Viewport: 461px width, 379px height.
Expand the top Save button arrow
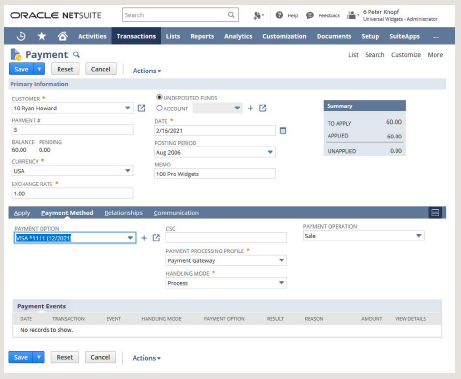39,69
